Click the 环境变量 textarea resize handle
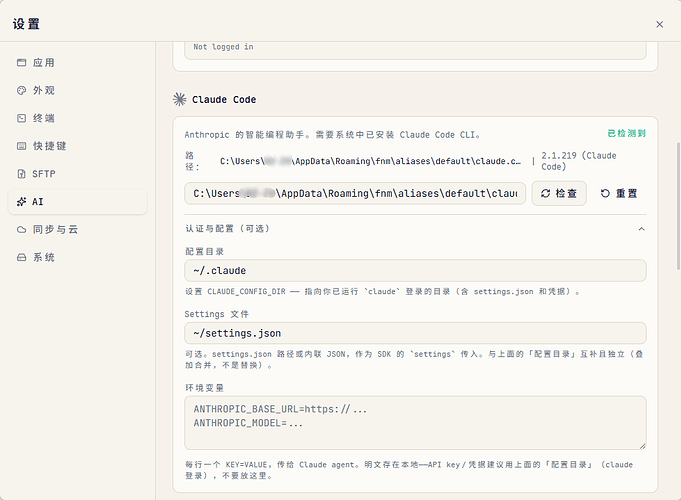 tap(642, 446)
